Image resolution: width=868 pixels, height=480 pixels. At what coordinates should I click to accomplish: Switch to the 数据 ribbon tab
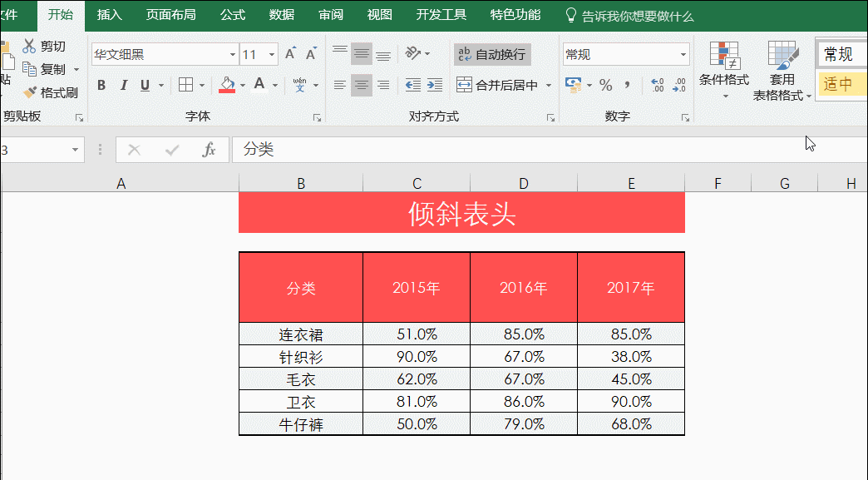pyautogui.click(x=281, y=14)
